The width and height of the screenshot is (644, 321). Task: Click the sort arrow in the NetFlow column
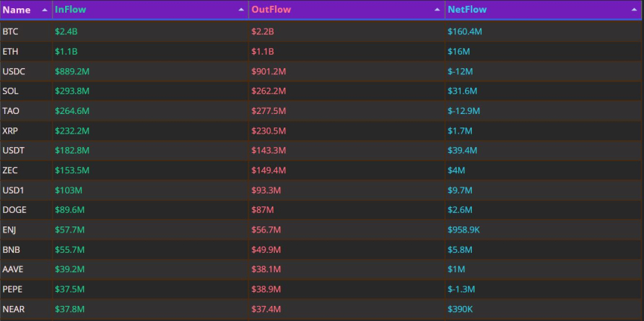tap(634, 10)
